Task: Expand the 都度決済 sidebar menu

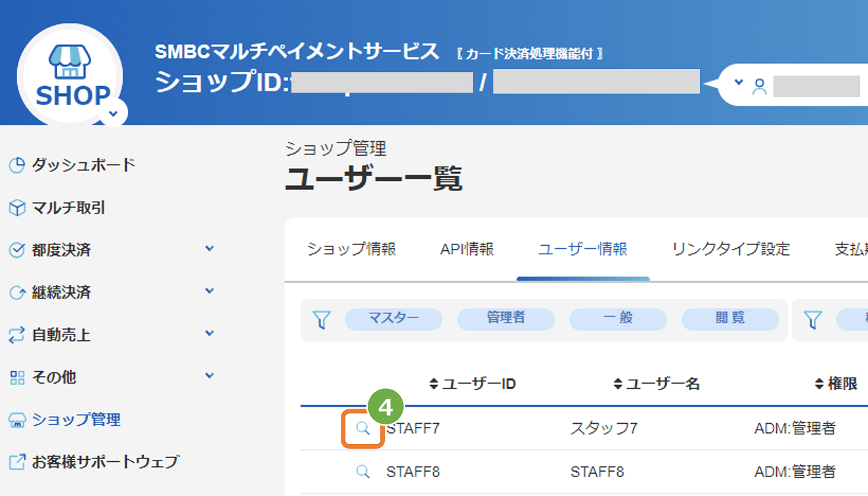Action: click(x=209, y=249)
